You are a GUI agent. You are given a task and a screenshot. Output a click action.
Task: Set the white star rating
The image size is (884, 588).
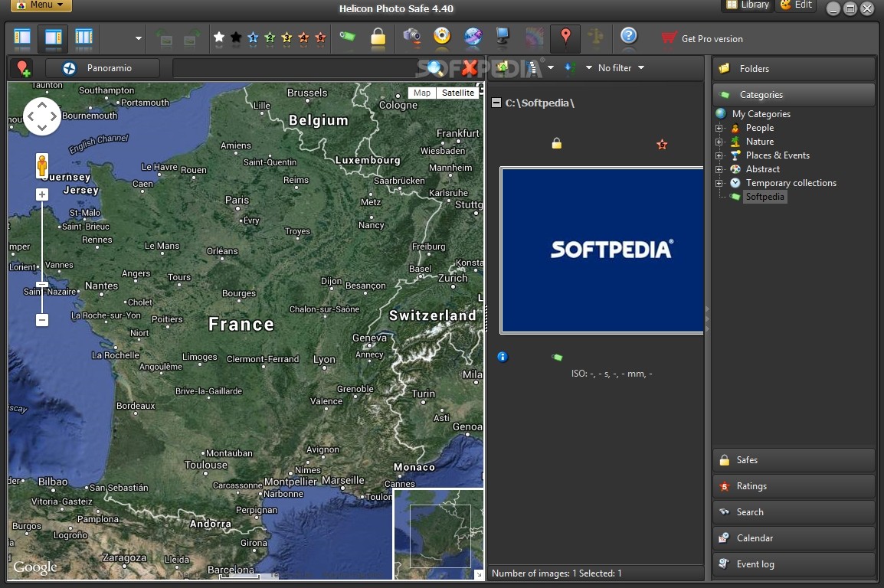[x=219, y=38]
